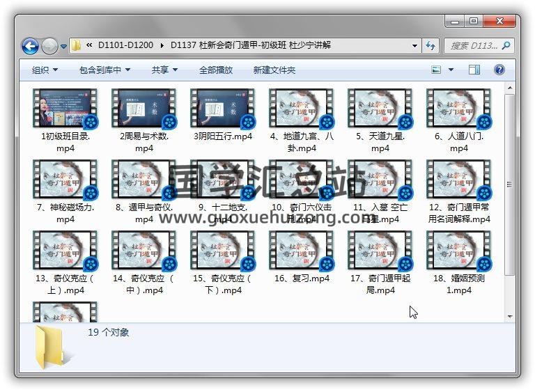The width and height of the screenshot is (535, 392).
Task: Click the search magnifier icon
Action: pyautogui.click(x=505, y=46)
